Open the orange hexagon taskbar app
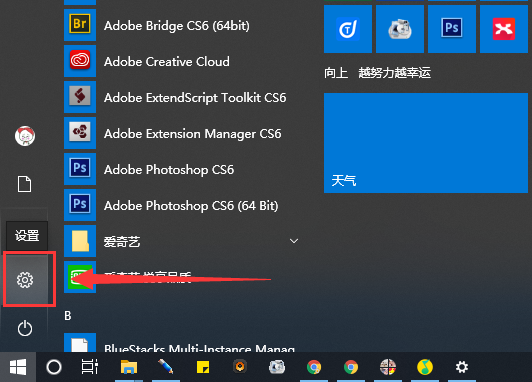Viewport: 532px width, 382px height. click(x=240, y=367)
